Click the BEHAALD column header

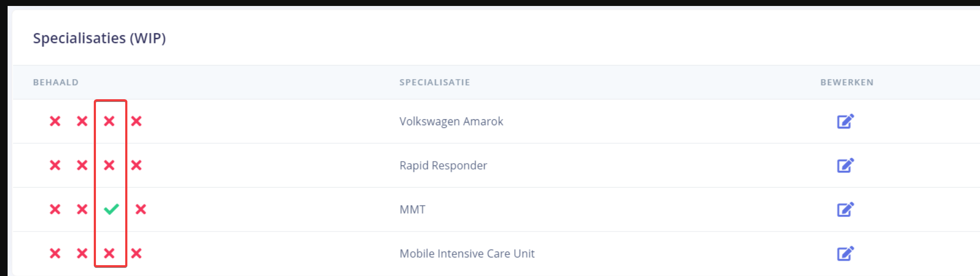tap(56, 82)
